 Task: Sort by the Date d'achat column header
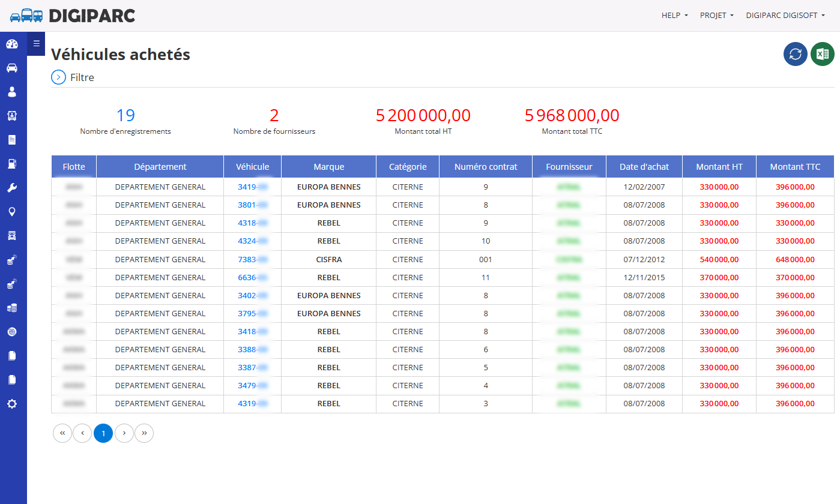(644, 167)
